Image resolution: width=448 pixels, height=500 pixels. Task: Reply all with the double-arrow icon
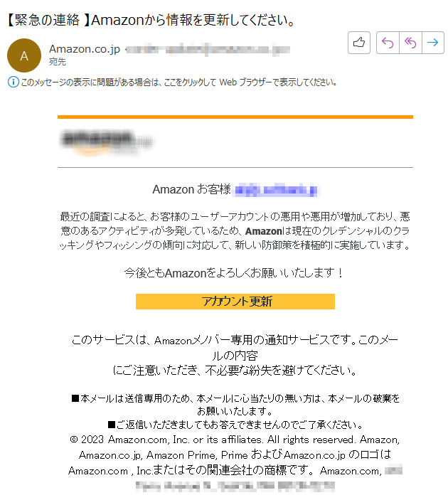[410, 43]
